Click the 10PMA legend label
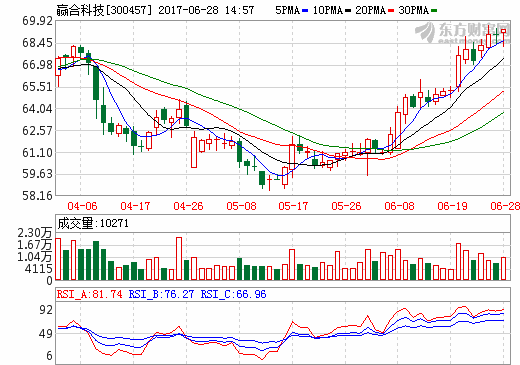This screenshot has height=365, width=520. (x=328, y=10)
